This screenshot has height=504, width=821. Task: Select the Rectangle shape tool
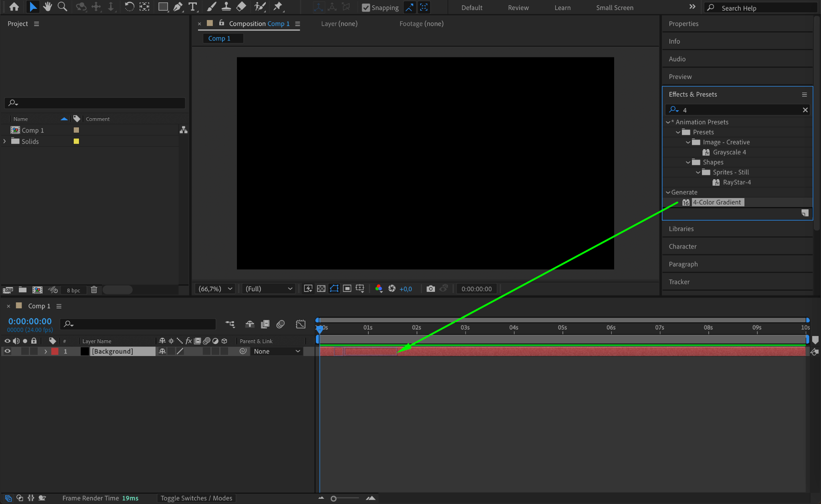[x=163, y=7]
